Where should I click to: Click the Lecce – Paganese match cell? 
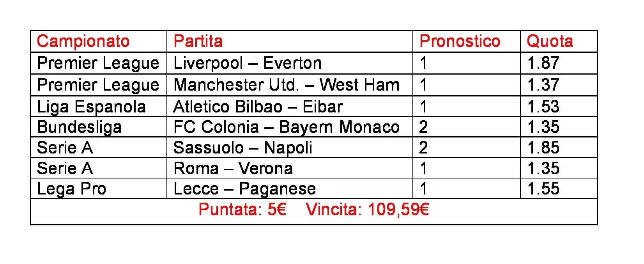coord(244,189)
